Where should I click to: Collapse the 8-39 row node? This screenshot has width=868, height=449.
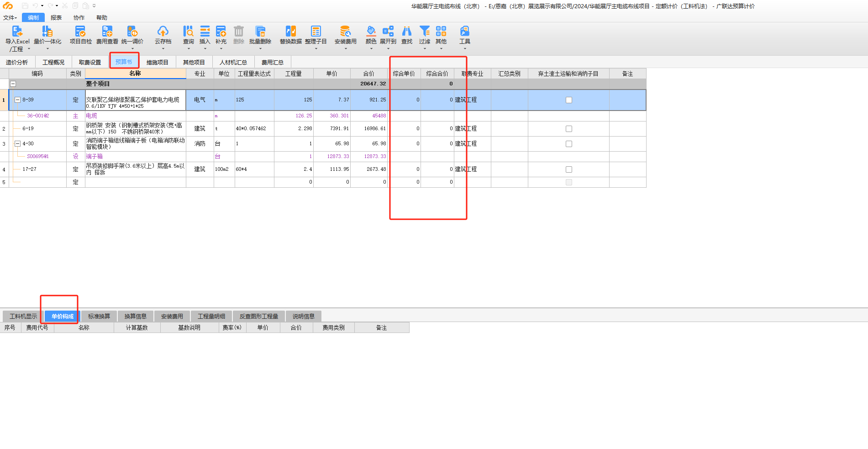coord(17,100)
